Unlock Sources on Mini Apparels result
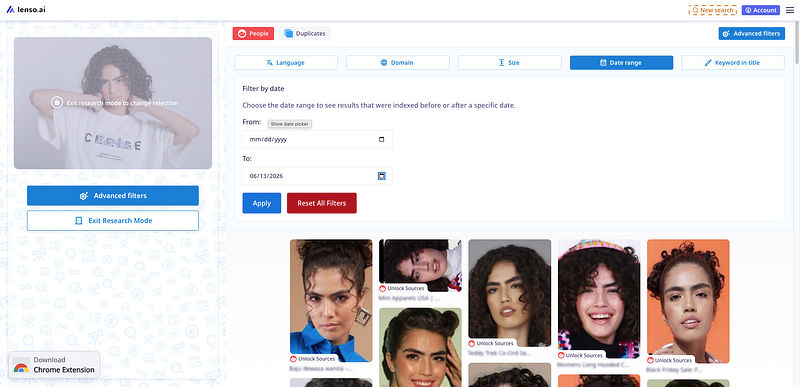This screenshot has width=800, height=387. [x=402, y=289]
